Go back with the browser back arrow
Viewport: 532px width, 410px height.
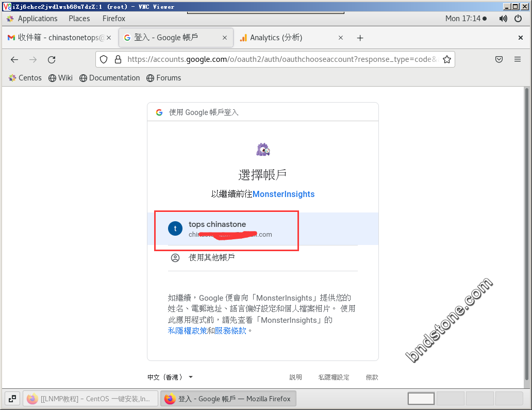(14, 60)
